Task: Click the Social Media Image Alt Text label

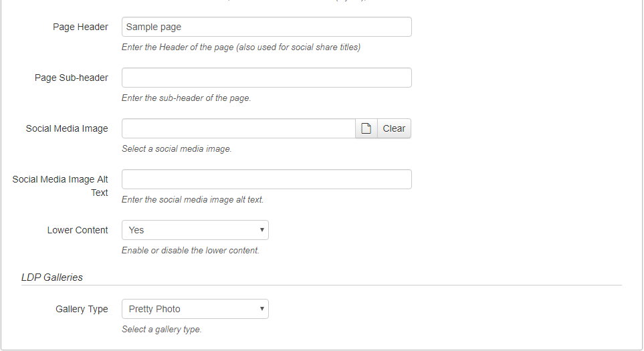Action: pos(60,186)
